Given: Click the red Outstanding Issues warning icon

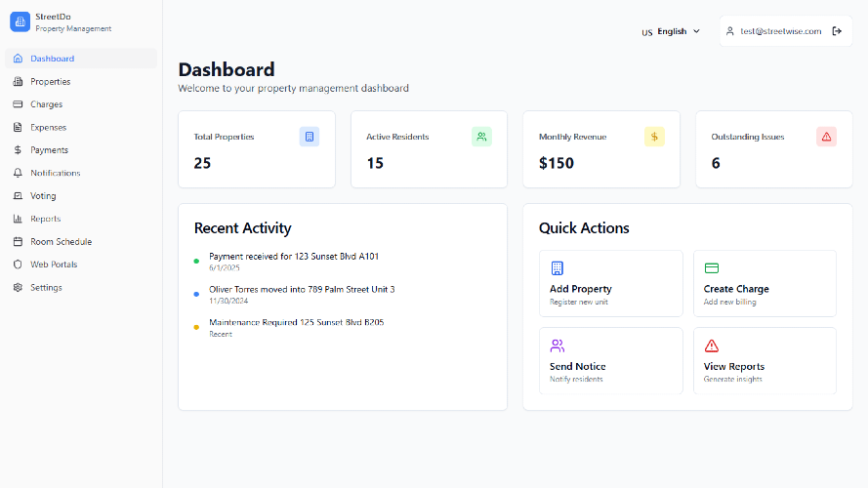Looking at the screenshot, I should pyautogui.click(x=826, y=137).
